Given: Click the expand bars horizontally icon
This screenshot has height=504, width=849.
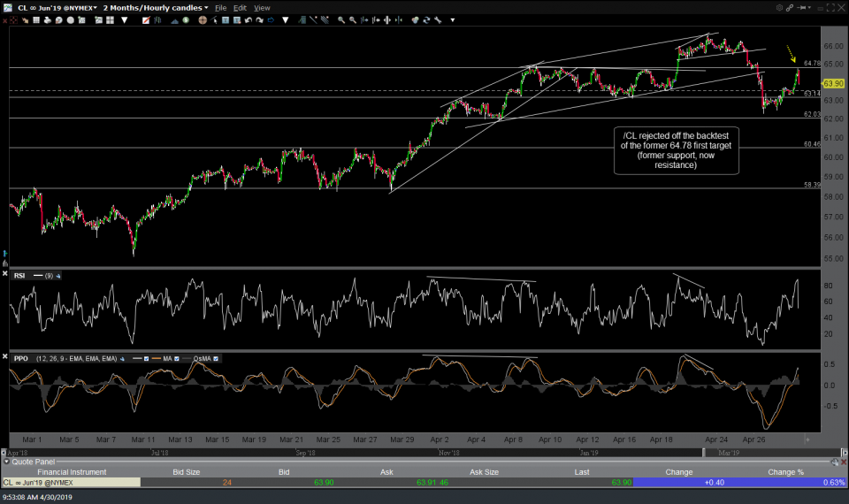Looking at the screenshot, I should 387,20.
